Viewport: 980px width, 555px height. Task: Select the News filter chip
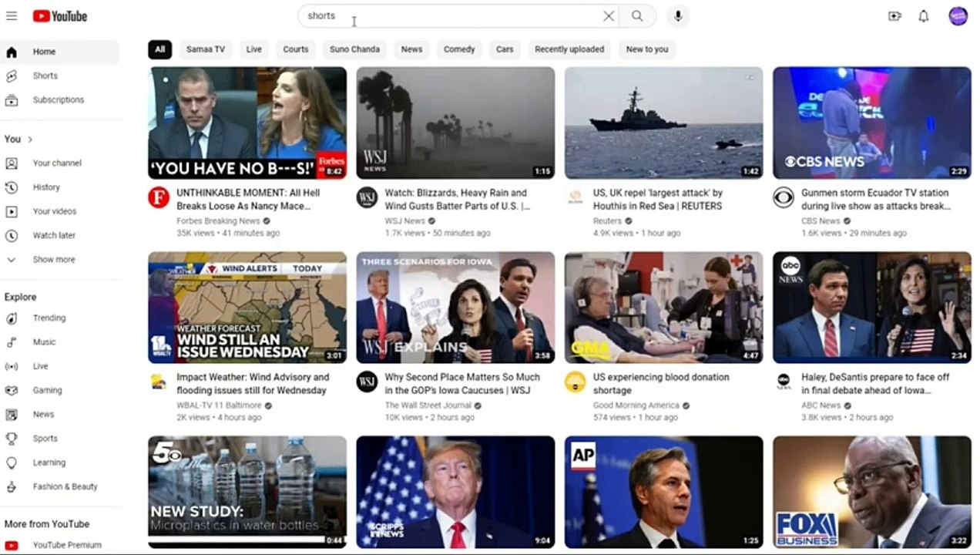[412, 49]
